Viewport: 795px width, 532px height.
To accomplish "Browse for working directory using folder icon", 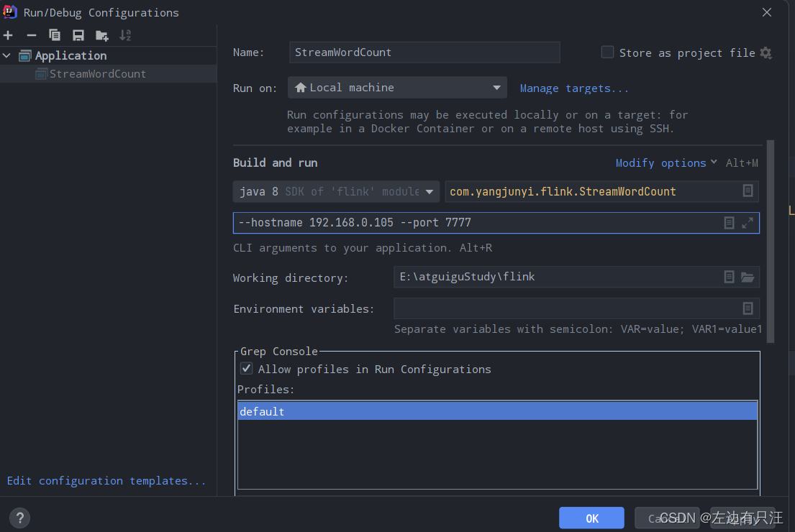I will coord(748,277).
